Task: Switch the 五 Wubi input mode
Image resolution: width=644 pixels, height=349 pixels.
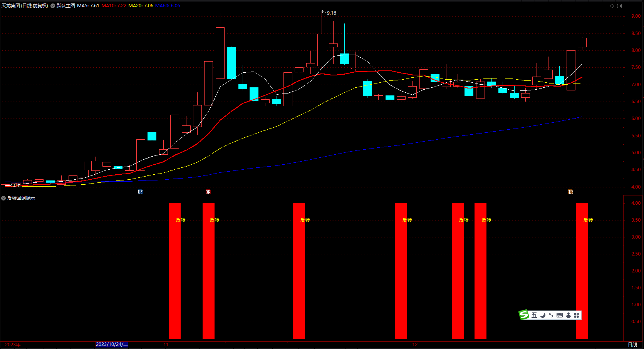Action: pyautogui.click(x=534, y=315)
